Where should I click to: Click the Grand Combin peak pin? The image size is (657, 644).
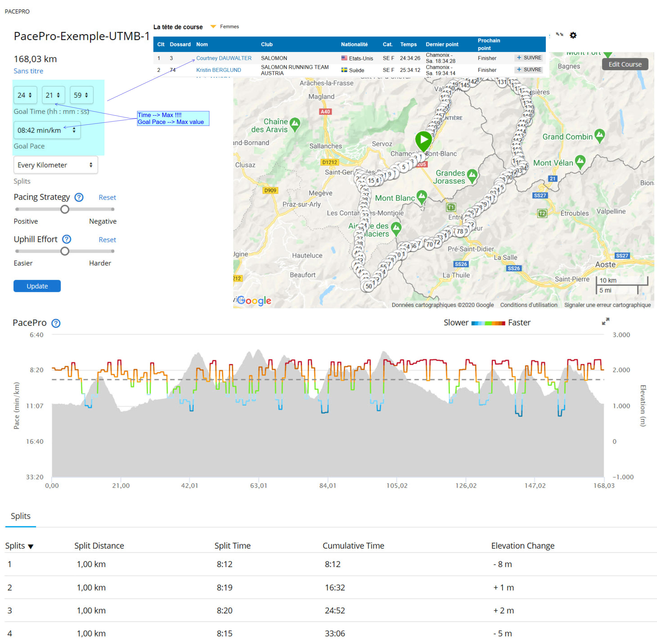coord(599,136)
